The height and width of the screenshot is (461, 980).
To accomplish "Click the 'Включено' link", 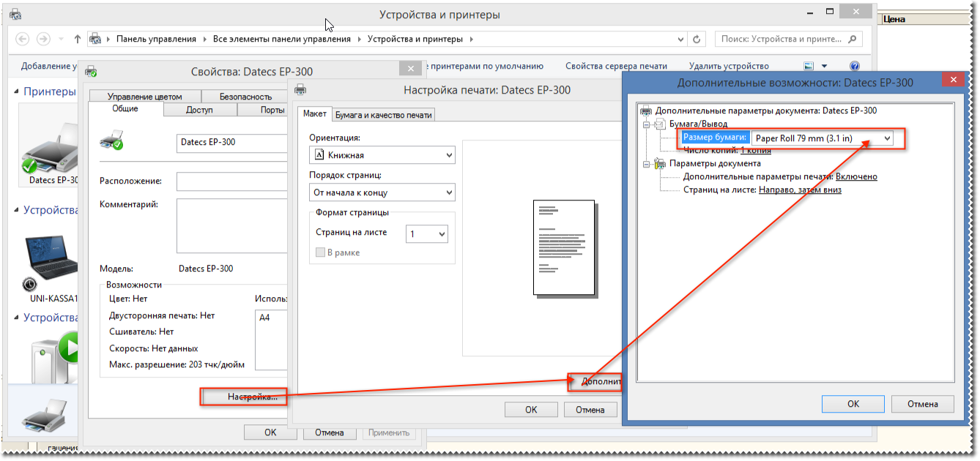I will click(x=856, y=176).
